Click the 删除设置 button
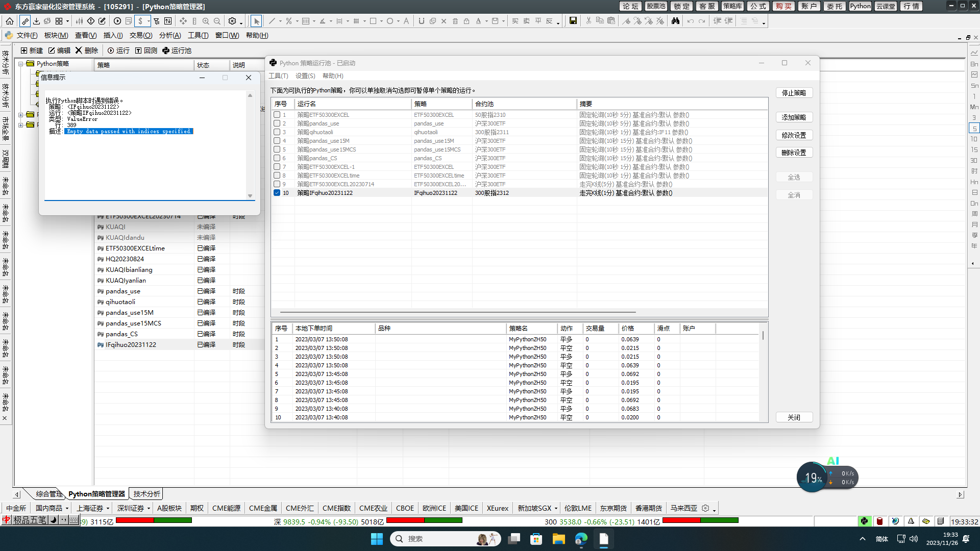Image resolution: width=980 pixels, height=551 pixels. 794,153
